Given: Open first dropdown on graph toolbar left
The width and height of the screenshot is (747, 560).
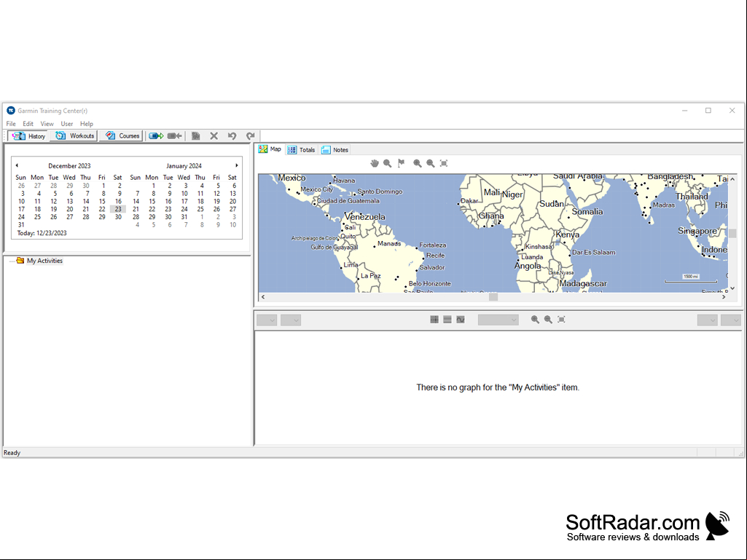Looking at the screenshot, I should click(x=266, y=320).
